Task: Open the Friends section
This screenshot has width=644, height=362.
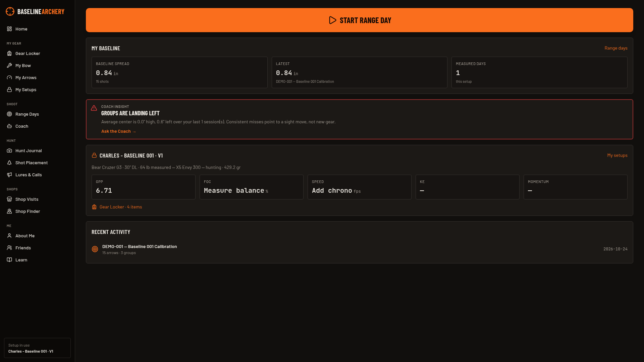Action: click(37, 248)
